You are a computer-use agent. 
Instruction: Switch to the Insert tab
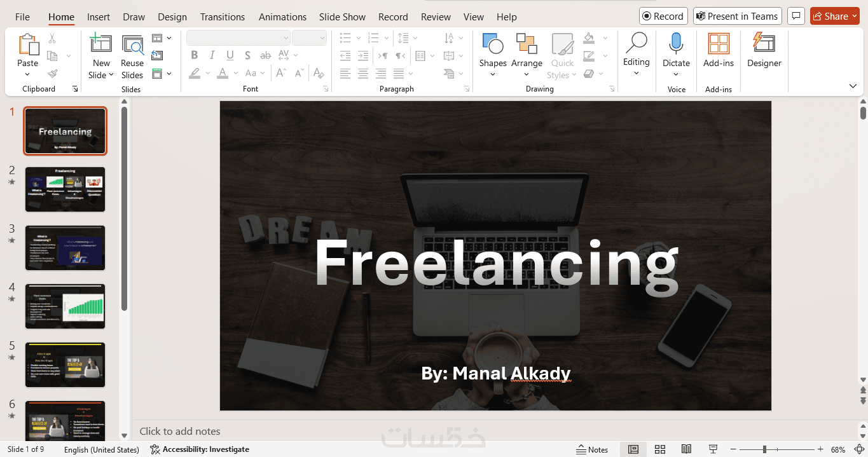pyautogui.click(x=99, y=17)
